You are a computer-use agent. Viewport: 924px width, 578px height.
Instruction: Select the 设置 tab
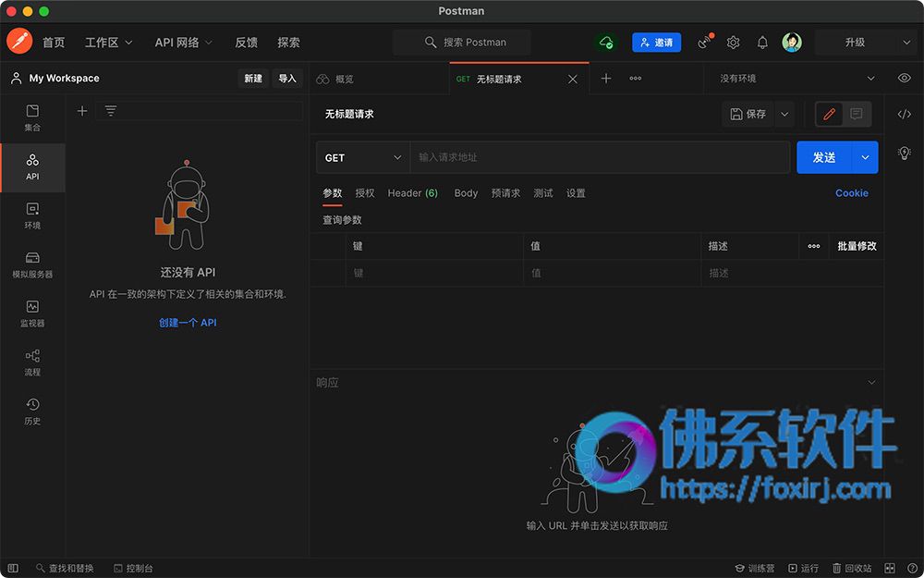tap(576, 193)
